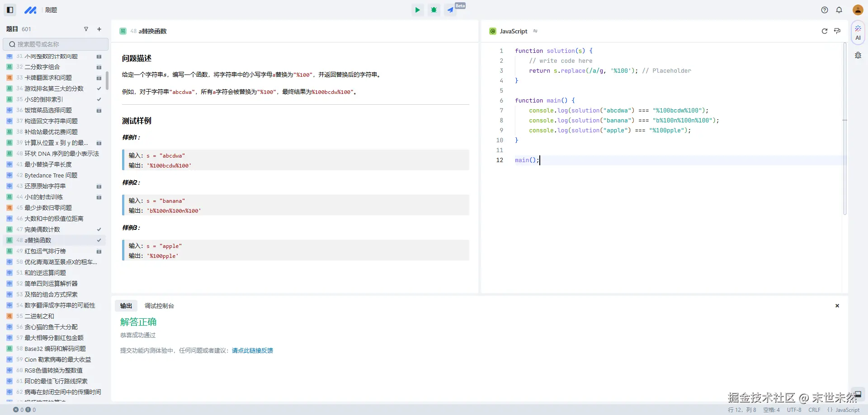The image size is (868, 415).
Task: Click the 请点此链接反馈 feedback link
Action: pyautogui.click(x=252, y=350)
